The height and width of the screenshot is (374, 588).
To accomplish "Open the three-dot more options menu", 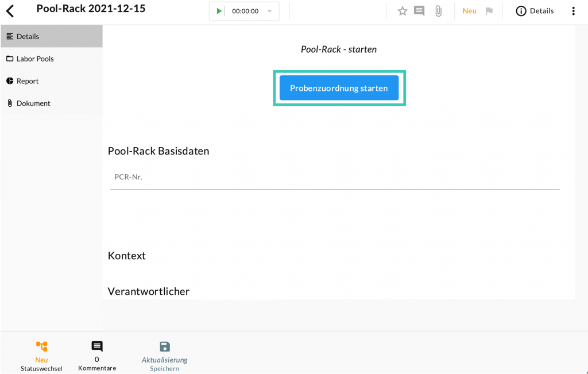I will pos(573,11).
